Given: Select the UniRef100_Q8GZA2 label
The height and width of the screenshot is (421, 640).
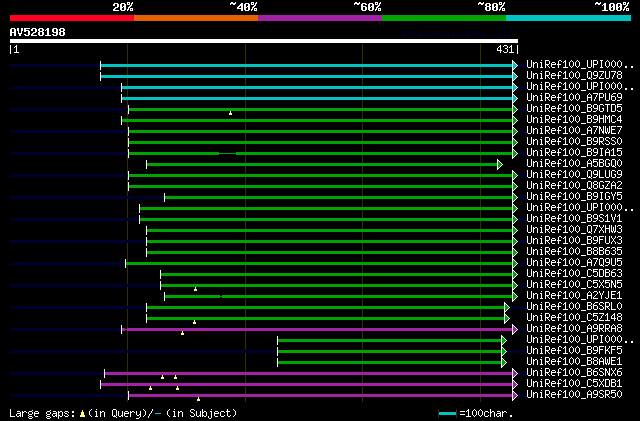Looking at the screenshot, I should pyautogui.click(x=574, y=186).
